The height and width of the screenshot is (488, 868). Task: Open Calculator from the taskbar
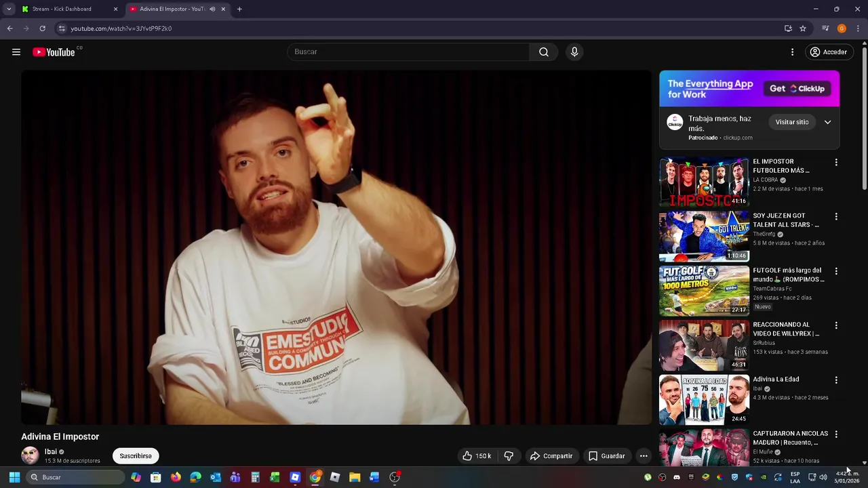(255, 477)
